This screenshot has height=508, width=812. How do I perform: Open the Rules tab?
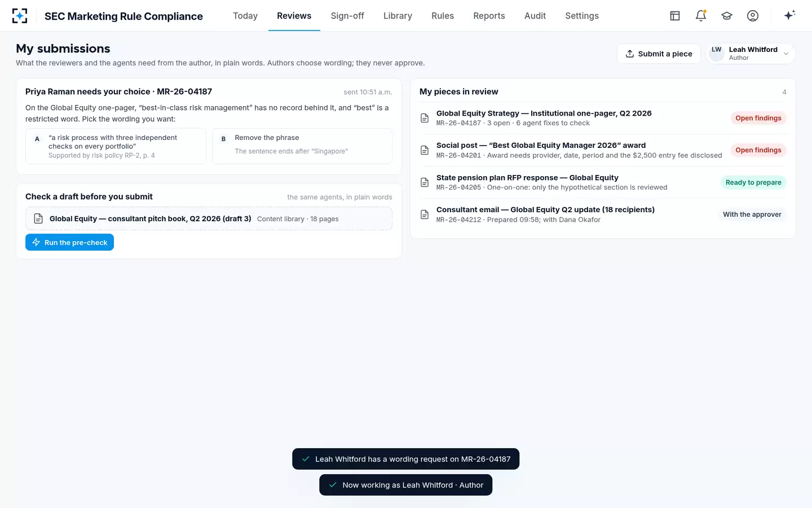click(x=443, y=16)
